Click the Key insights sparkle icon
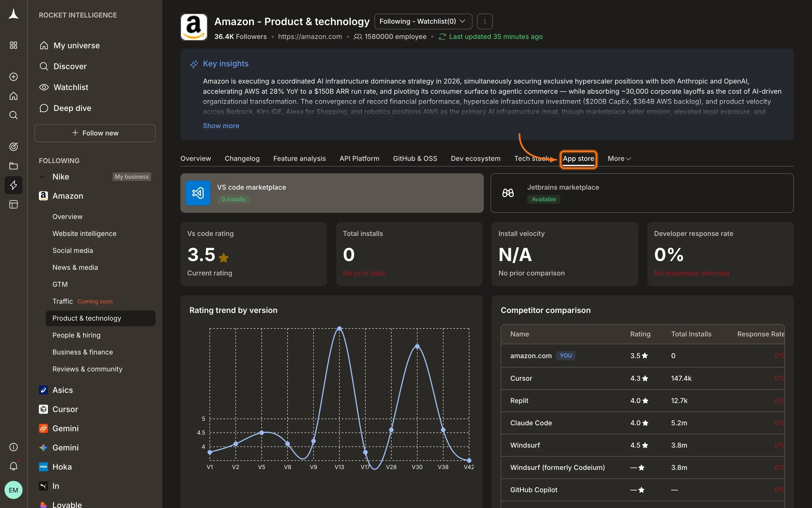The image size is (812, 508). pos(194,64)
